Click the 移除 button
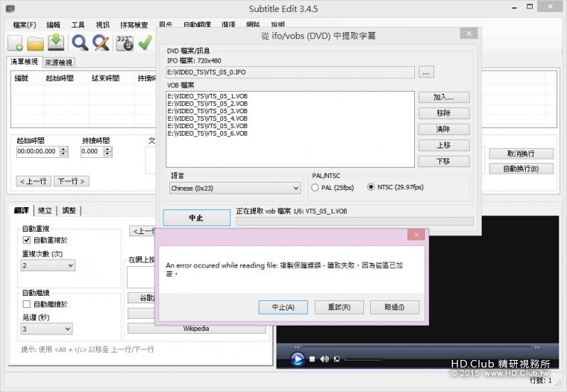This screenshot has height=392, width=567. tap(444, 113)
